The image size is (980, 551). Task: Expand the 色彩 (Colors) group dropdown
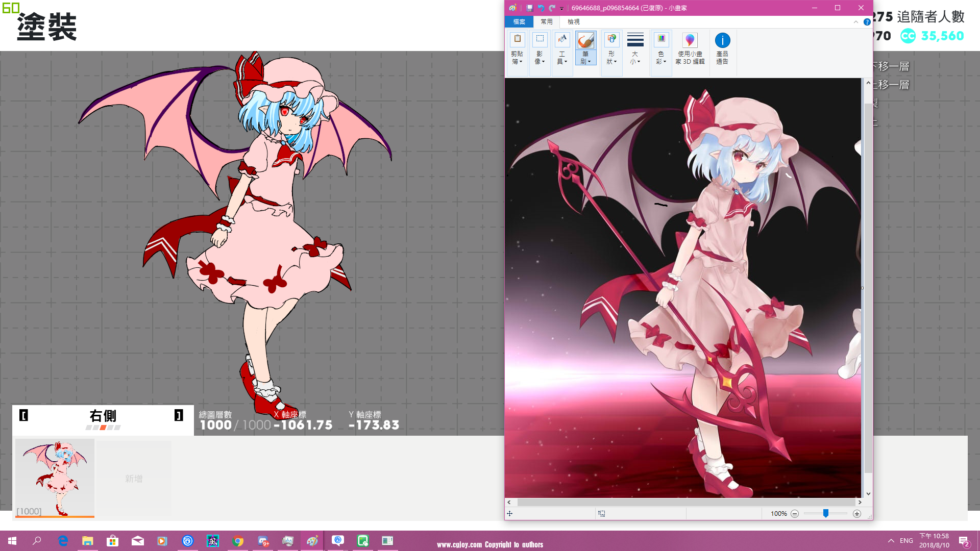pos(661,58)
